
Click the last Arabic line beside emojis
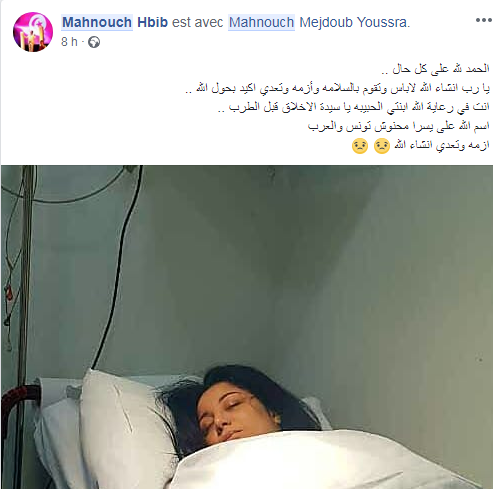tap(442, 145)
